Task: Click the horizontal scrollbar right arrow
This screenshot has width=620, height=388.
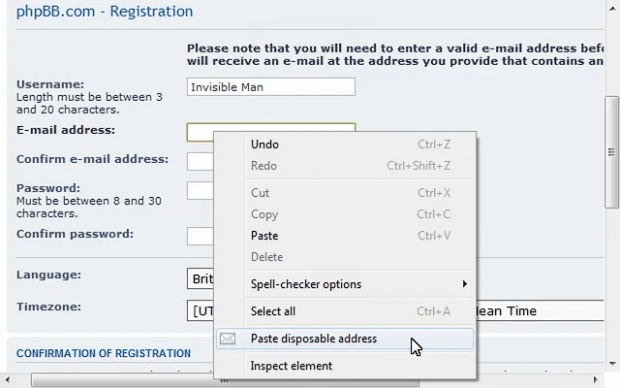Action: 595,380
